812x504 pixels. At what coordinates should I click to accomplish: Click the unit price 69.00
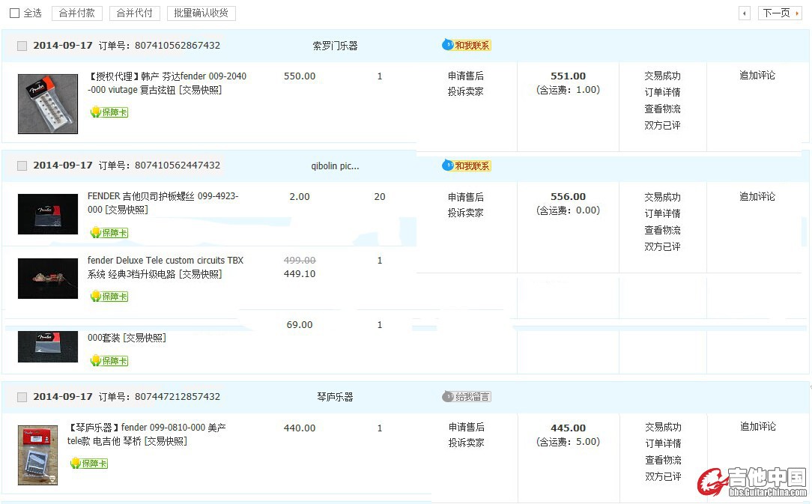click(x=300, y=325)
